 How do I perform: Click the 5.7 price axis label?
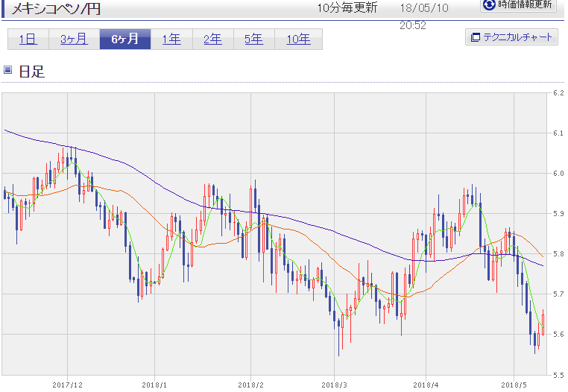pyautogui.click(x=558, y=294)
